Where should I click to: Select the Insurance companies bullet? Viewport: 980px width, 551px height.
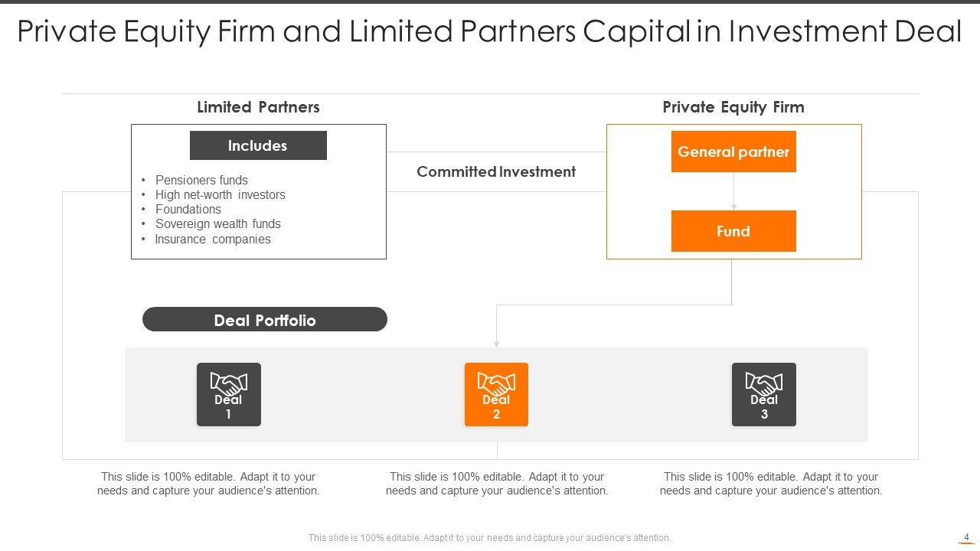(213, 239)
